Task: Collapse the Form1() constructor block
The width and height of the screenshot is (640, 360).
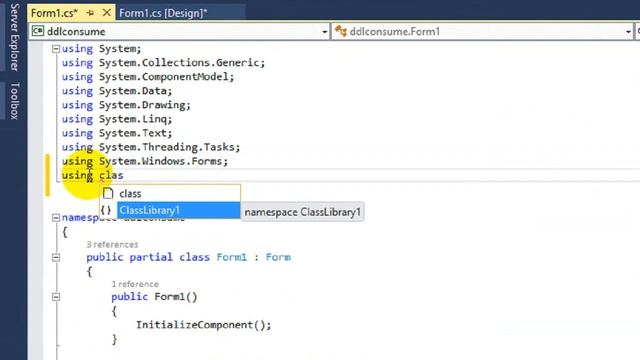Action: click(56, 297)
